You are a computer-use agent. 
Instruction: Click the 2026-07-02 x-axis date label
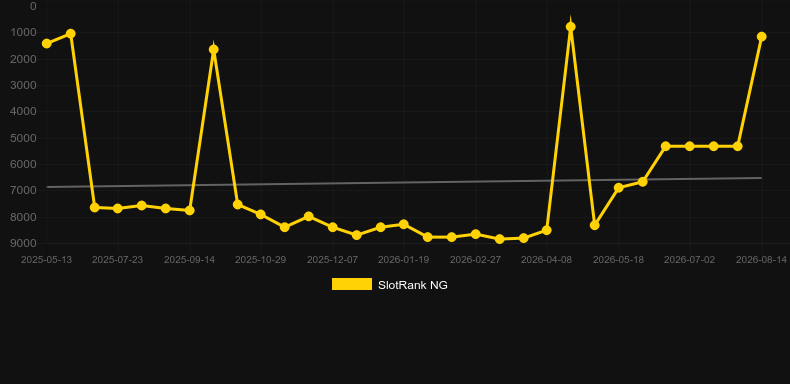(x=689, y=260)
